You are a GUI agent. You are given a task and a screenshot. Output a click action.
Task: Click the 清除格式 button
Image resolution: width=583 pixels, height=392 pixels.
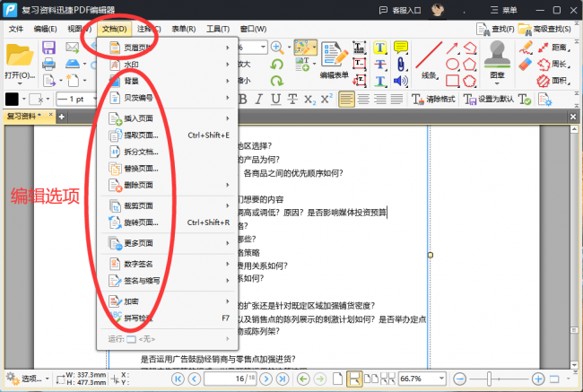coord(433,99)
